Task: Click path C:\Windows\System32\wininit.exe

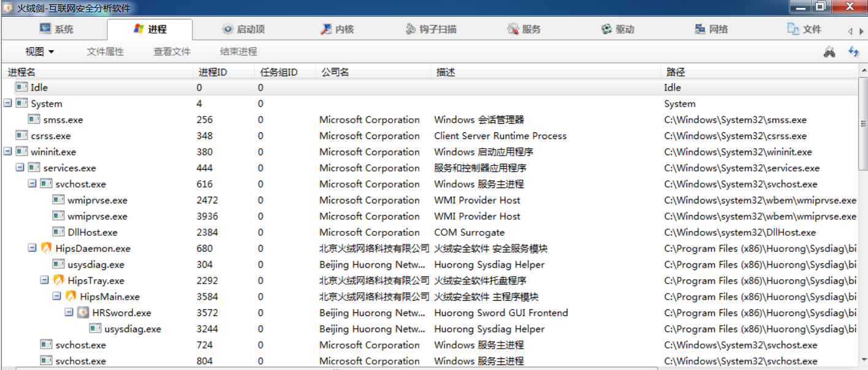Action: tap(738, 152)
